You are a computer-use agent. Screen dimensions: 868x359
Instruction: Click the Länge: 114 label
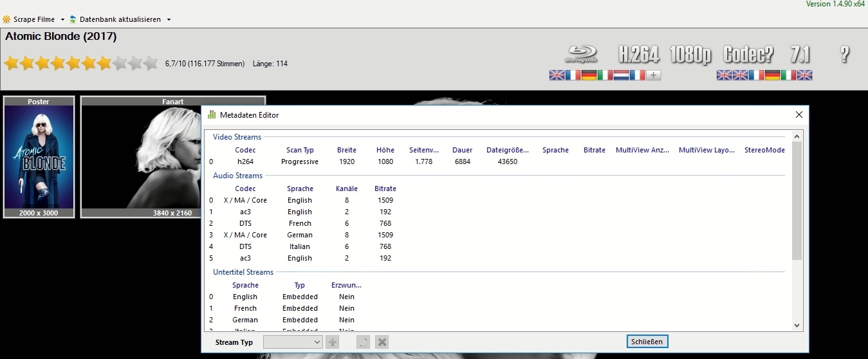coord(270,64)
